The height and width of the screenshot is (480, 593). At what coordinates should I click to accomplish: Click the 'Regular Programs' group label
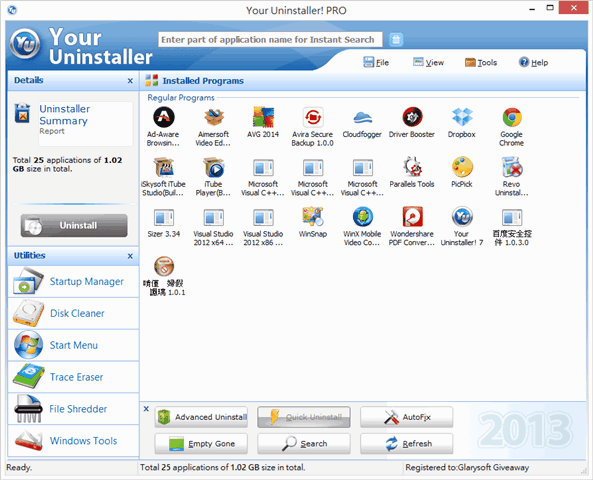click(x=181, y=98)
